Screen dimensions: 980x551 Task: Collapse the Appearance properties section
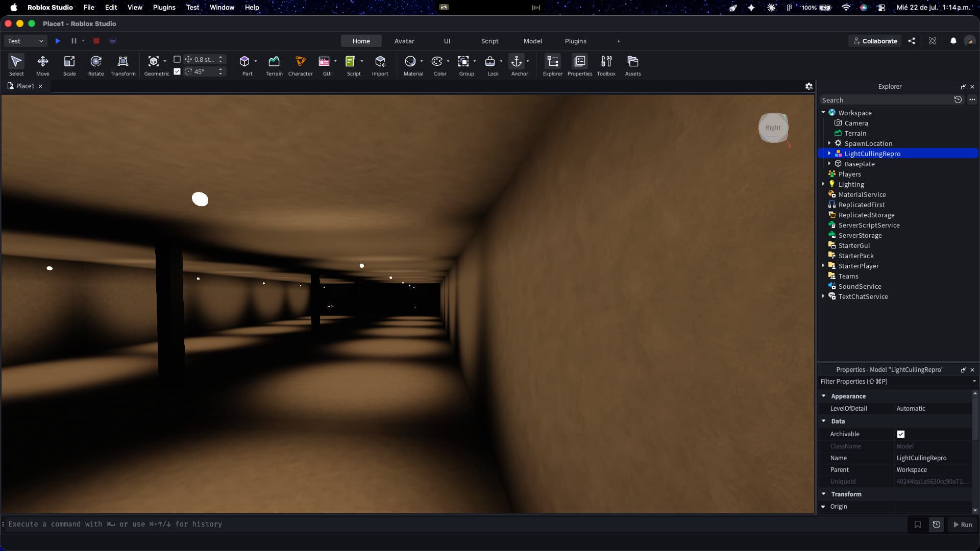(x=824, y=396)
